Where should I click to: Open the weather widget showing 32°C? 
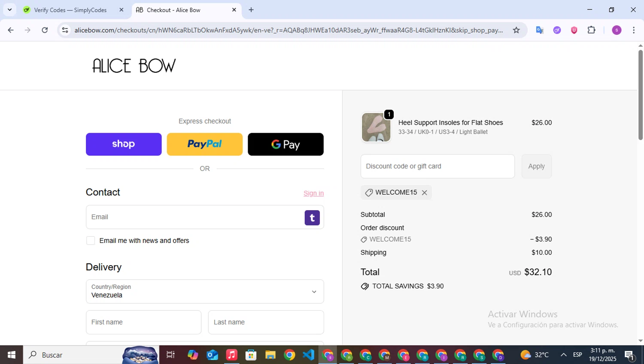click(535, 355)
